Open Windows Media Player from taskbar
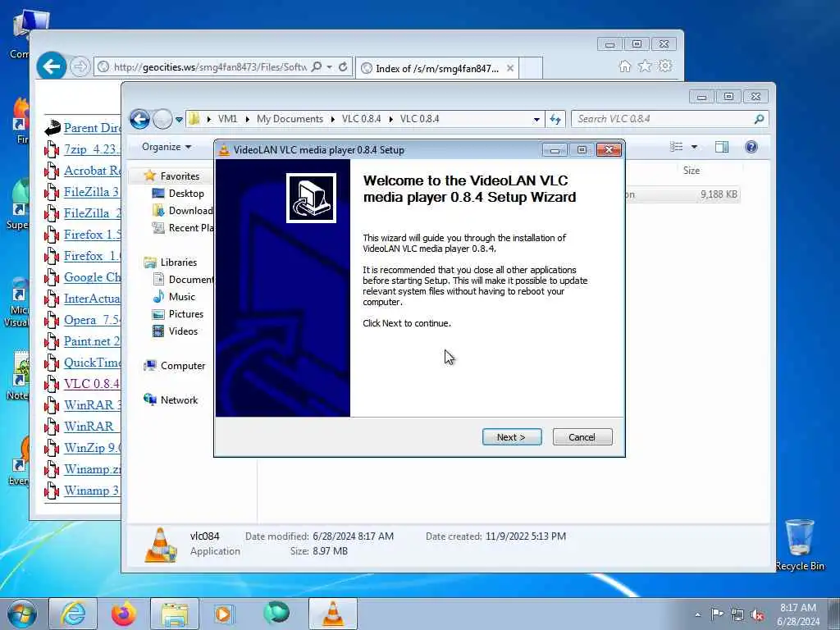 click(223, 614)
